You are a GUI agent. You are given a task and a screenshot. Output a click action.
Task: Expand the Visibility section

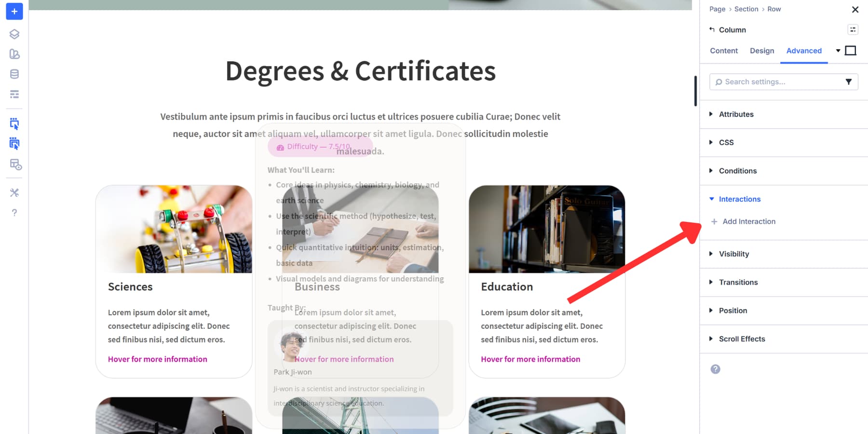click(734, 254)
